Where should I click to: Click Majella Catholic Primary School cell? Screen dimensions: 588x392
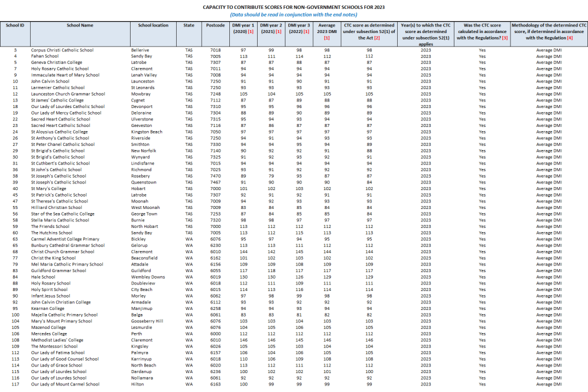pos(64,315)
